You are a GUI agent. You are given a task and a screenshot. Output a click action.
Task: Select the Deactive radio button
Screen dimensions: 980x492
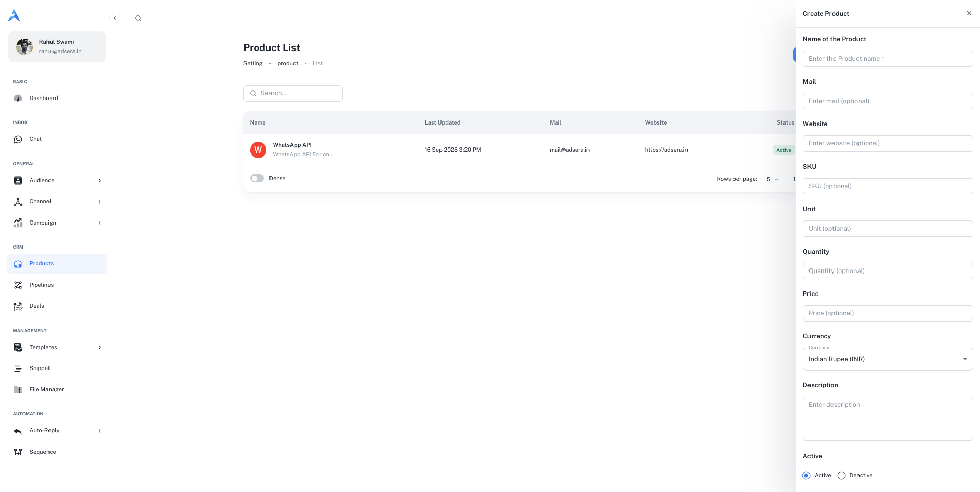(842, 476)
